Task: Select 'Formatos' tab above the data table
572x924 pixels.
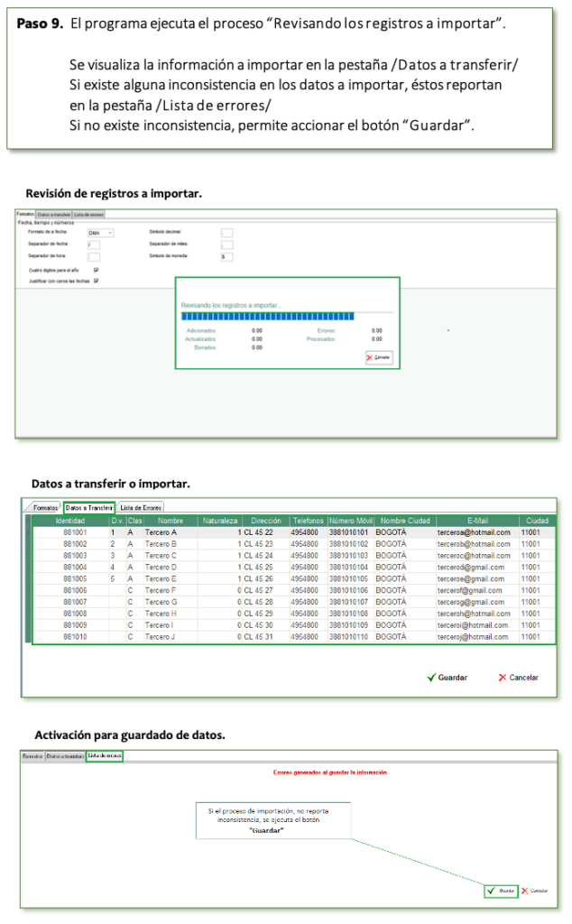Action: point(45,508)
